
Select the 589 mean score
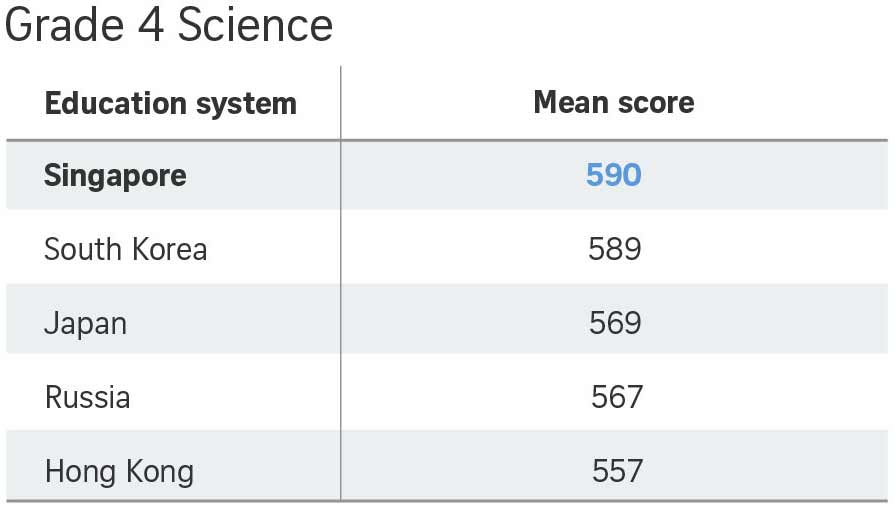pyautogui.click(x=614, y=249)
